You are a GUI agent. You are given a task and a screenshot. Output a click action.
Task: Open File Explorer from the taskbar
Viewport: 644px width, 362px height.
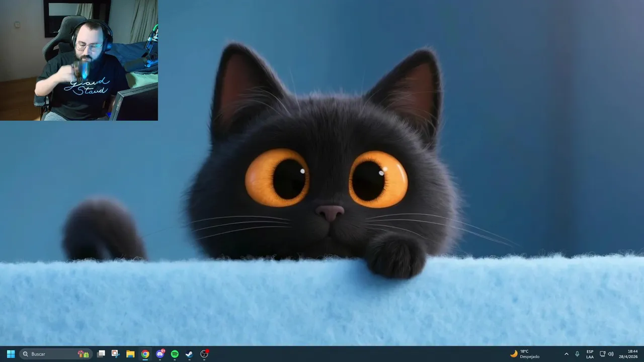click(x=130, y=354)
